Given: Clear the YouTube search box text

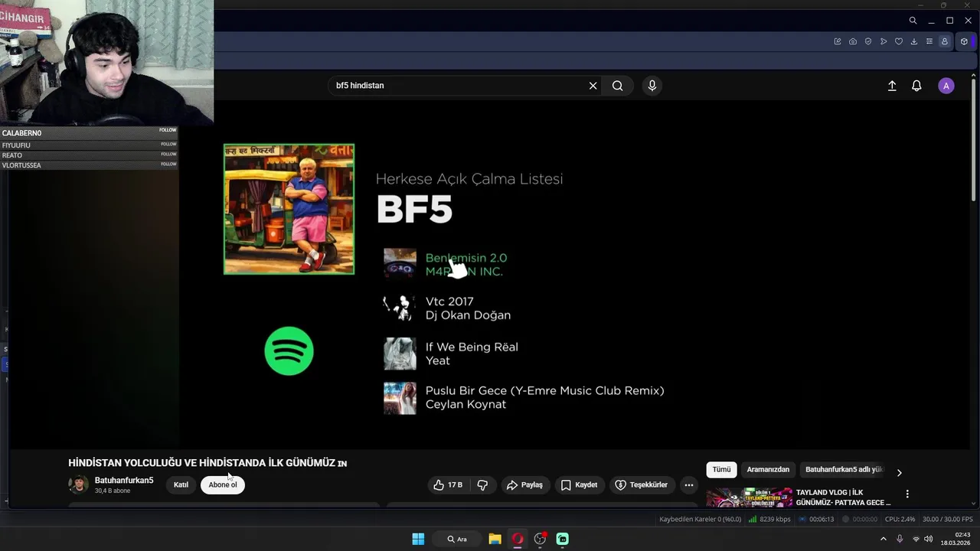Looking at the screenshot, I should pos(593,86).
